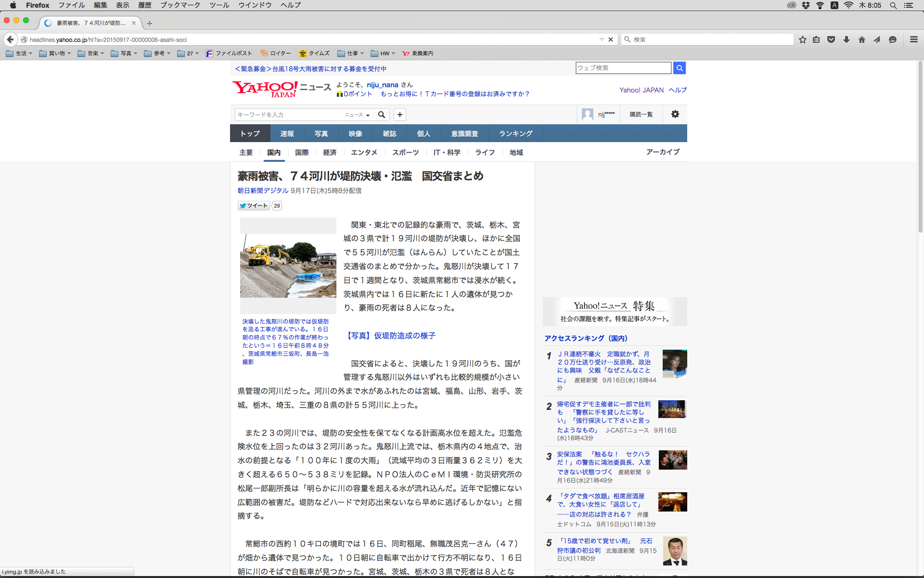
Task: Click in the キーワードを入力 search field
Action: coord(289,115)
